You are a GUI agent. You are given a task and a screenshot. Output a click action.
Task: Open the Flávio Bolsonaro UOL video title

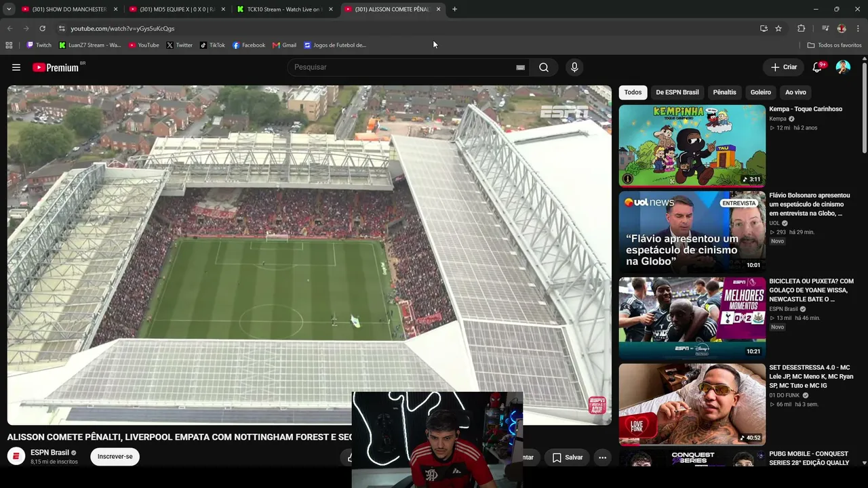tap(810, 204)
